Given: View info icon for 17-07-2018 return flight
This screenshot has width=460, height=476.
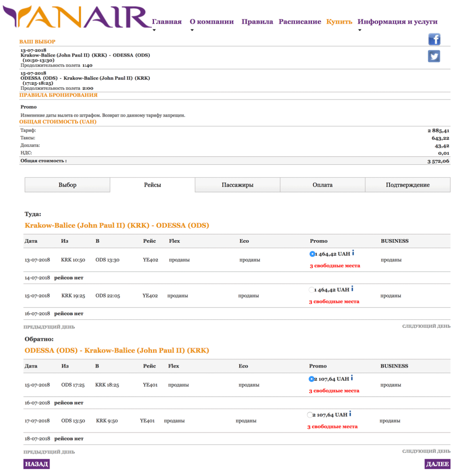Looking at the screenshot, I should pyautogui.click(x=350, y=414).
